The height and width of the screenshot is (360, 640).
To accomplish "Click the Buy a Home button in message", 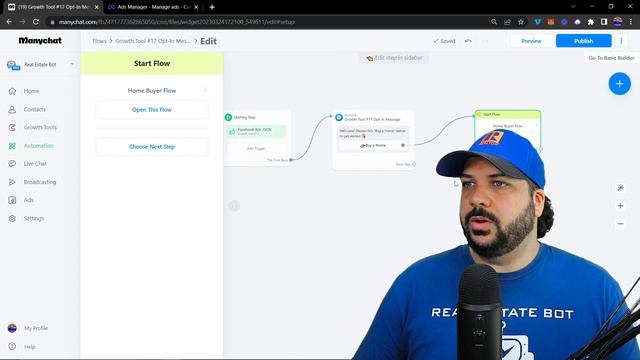I will click(373, 145).
